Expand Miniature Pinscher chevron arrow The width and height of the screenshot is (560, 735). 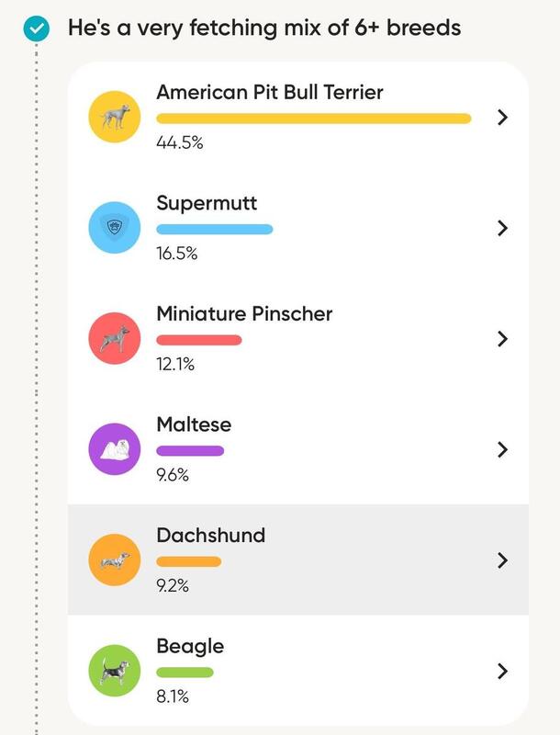[502, 338]
